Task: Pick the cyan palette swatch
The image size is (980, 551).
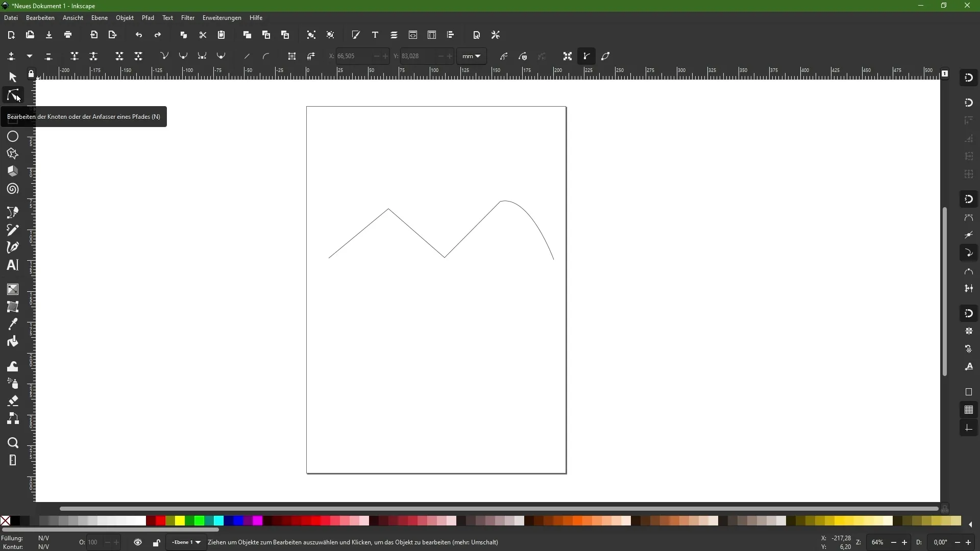Action: click(x=218, y=521)
